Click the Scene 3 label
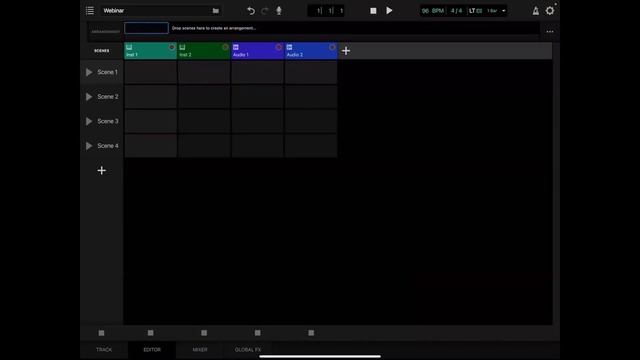 [x=108, y=121]
